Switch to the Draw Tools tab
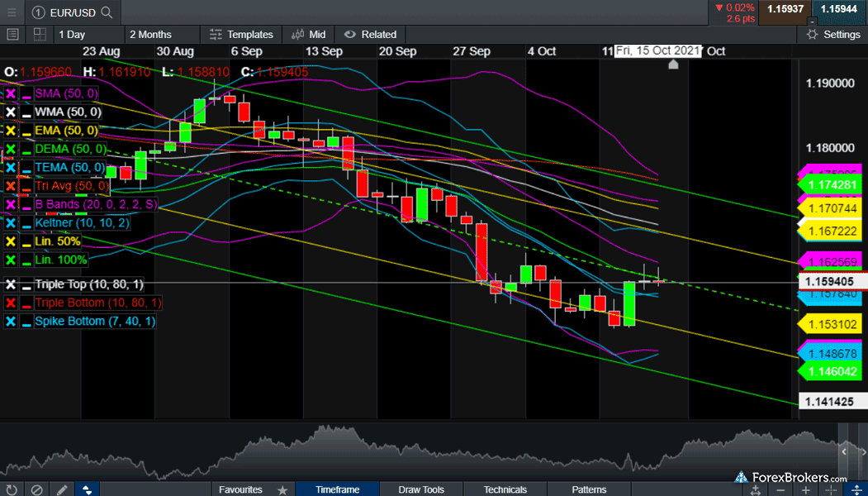This screenshot has width=868, height=496. (x=421, y=489)
